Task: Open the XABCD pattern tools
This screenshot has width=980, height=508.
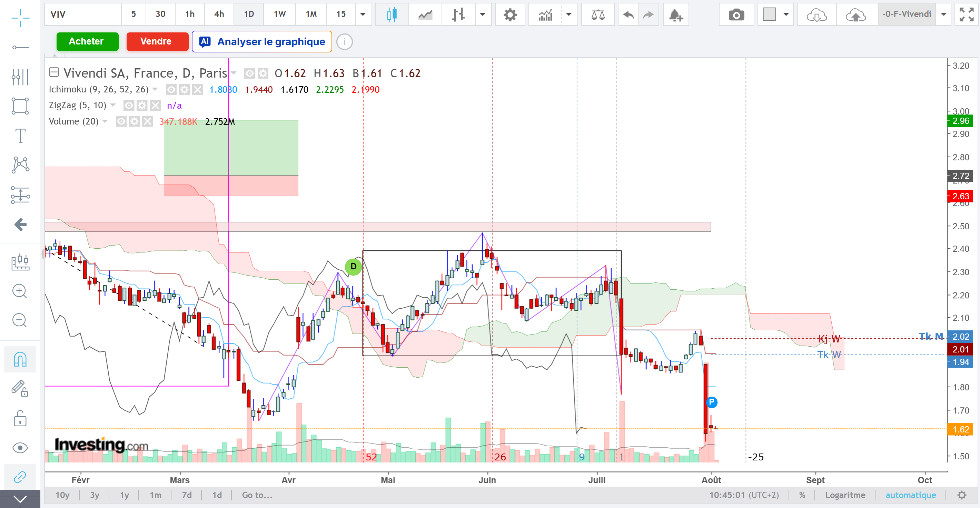Action: point(20,165)
